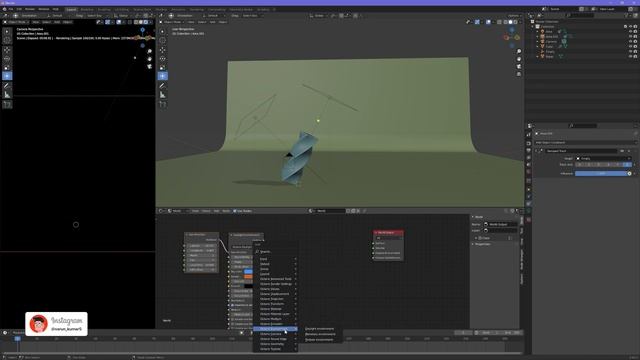Open Options in right viewport header
This screenshot has height=360, width=640.
coord(513,16)
